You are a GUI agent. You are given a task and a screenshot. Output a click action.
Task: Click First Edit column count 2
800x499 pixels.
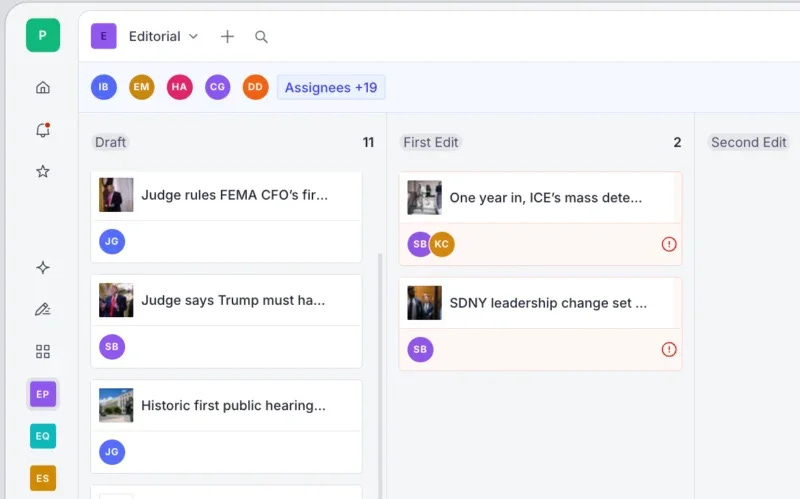click(677, 142)
